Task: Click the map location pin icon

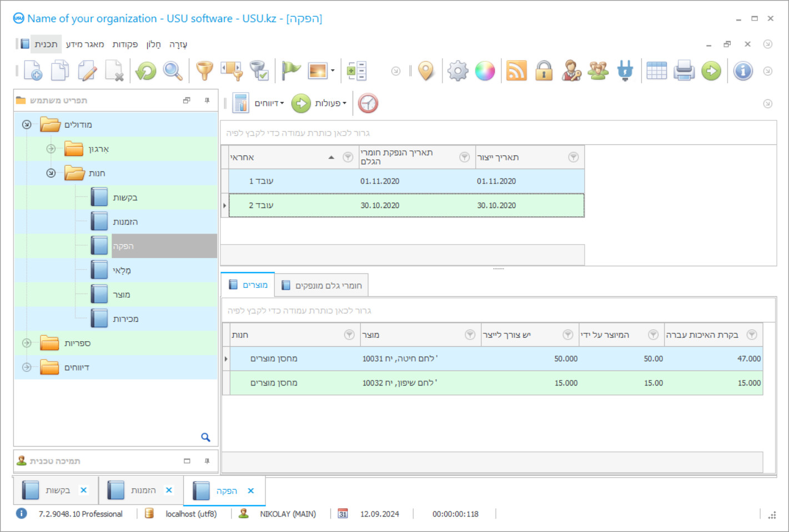Action: pyautogui.click(x=426, y=71)
